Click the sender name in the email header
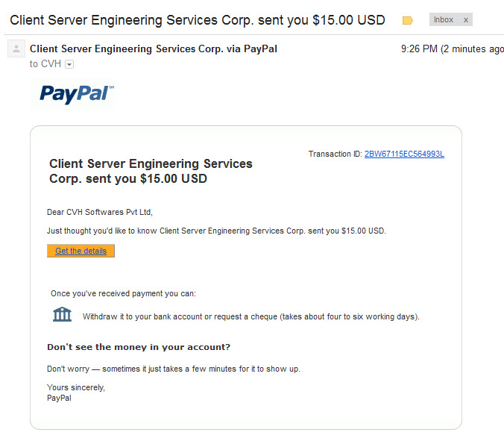Viewport: 504px width, 447px height. (153, 49)
